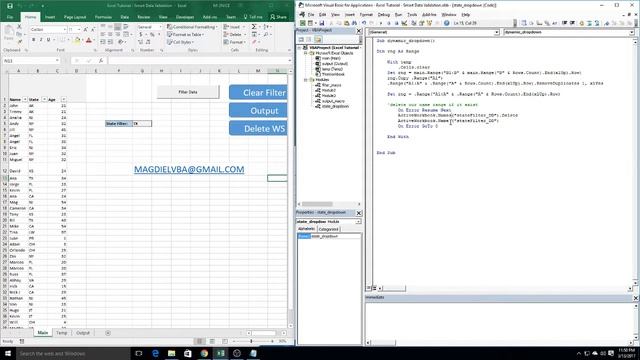
Task: Click the Delete WS button
Action: tap(258, 129)
